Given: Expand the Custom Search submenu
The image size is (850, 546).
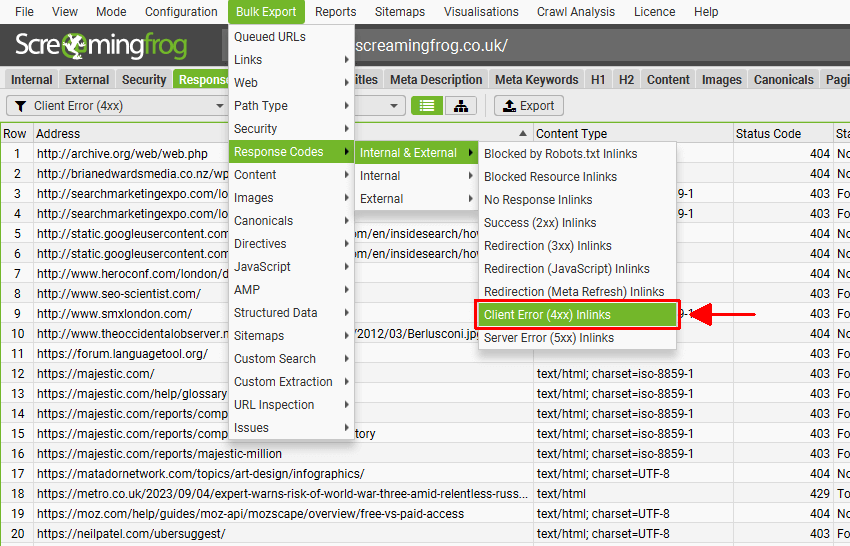Looking at the screenshot, I should pyautogui.click(x=292, y=358).
